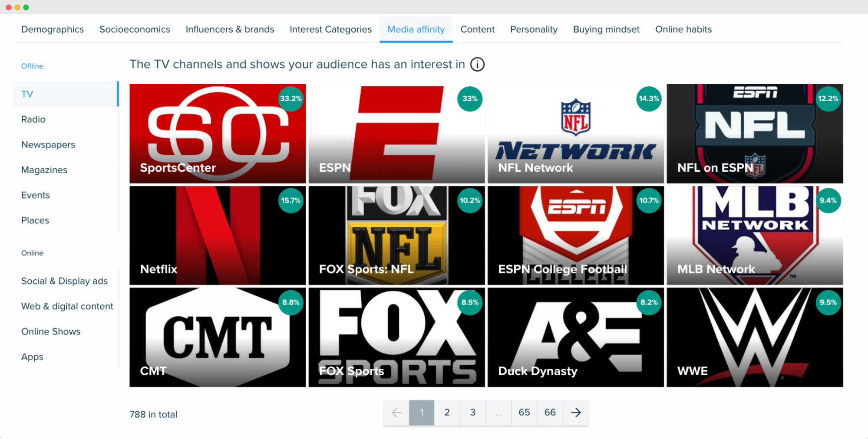Open the NFL on ESPN card
868x439 pixels.
pos(755,134)
